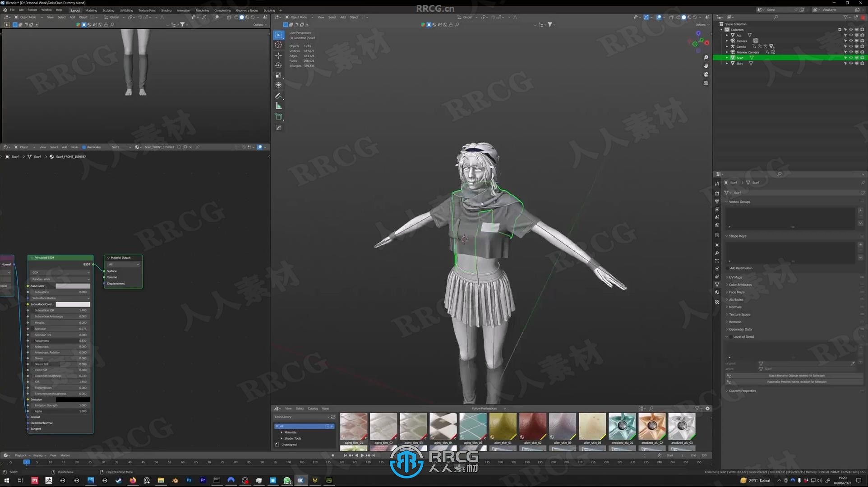This screenshot has height=487, width=868.
Task: Click the Base Color swatch in Principled BSDF
Action: click(x=73, y=286)
